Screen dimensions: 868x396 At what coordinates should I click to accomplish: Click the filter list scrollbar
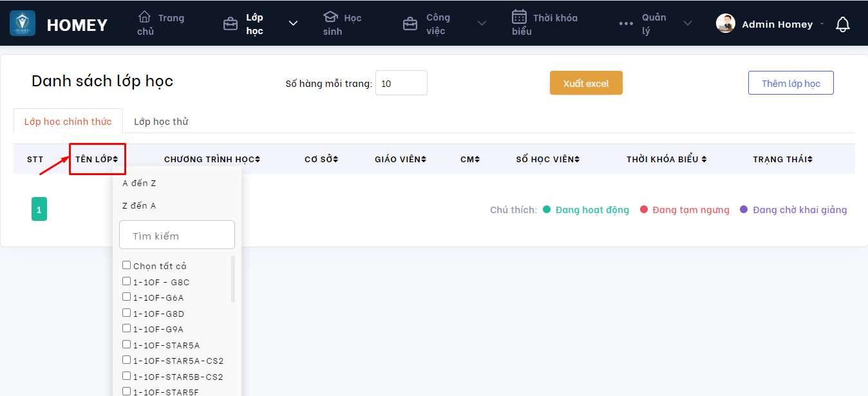coord(233,279)
